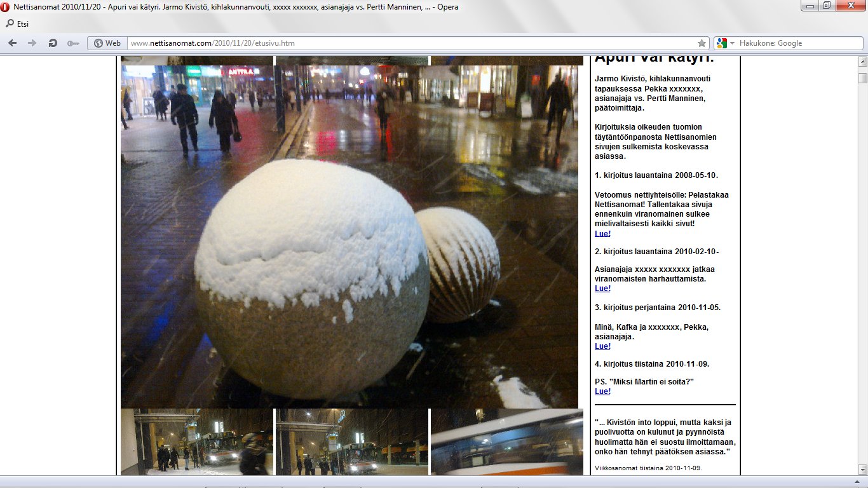Open Lue! link under 2. kirjoitus
The image size is (868, 488).
[x=602, y=288]
